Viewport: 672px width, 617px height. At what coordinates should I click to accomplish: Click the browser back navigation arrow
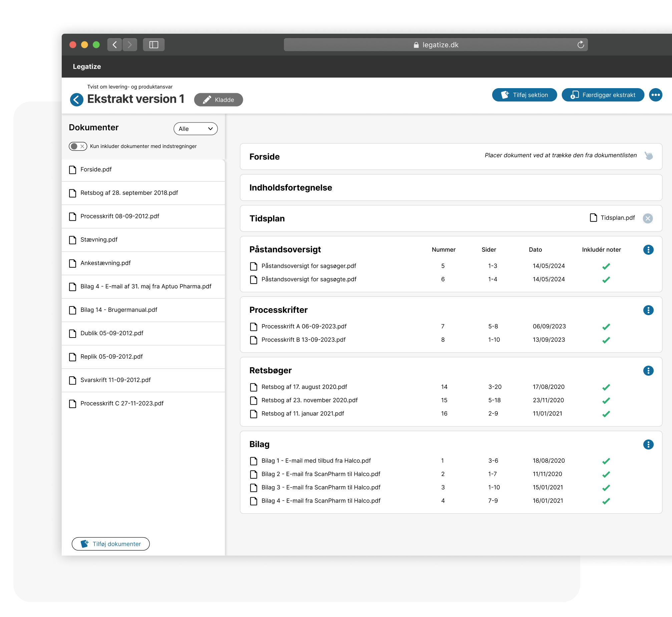(x=114, y=45)
